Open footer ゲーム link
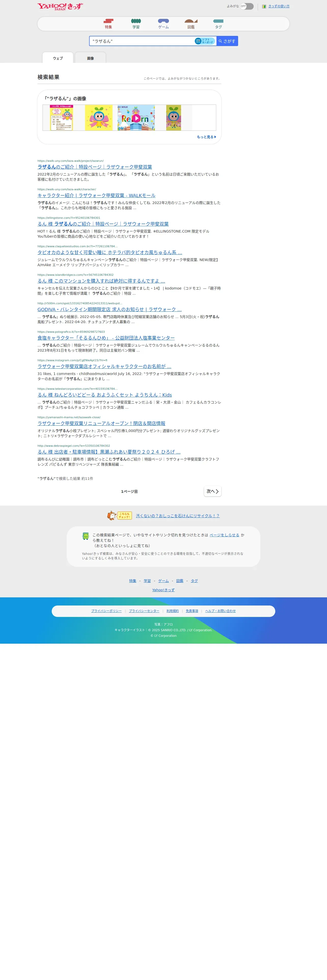The width and height of the screenshot is (327, 980). (x=163, y=581)
